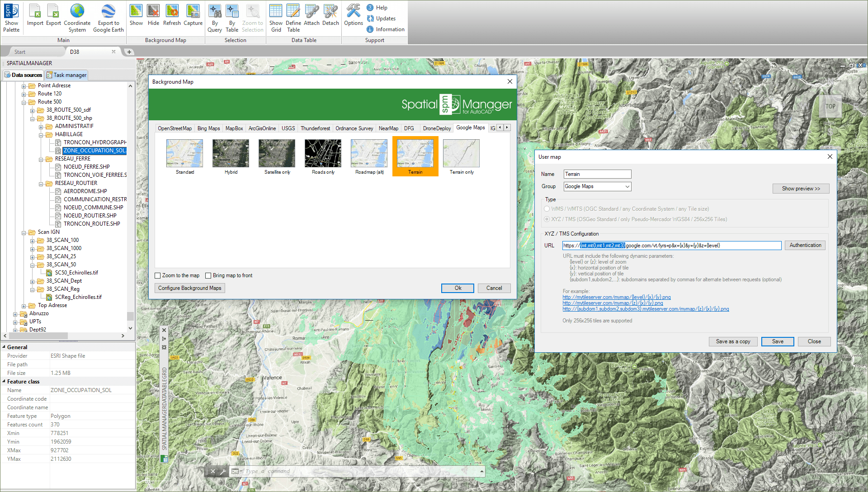This screenshot has height=492, width=868.
Task: Click the Show Palette icon
Action: 11,18
